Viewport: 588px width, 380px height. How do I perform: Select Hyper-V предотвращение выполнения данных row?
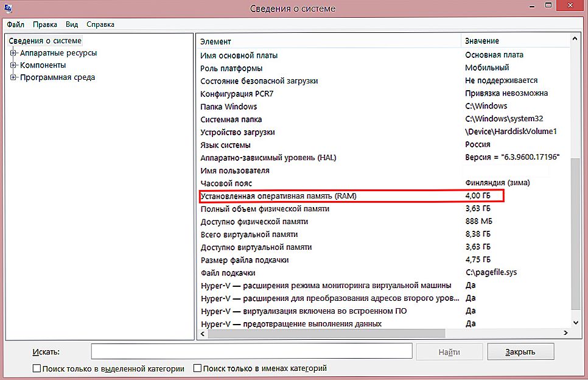coord(383,323)
